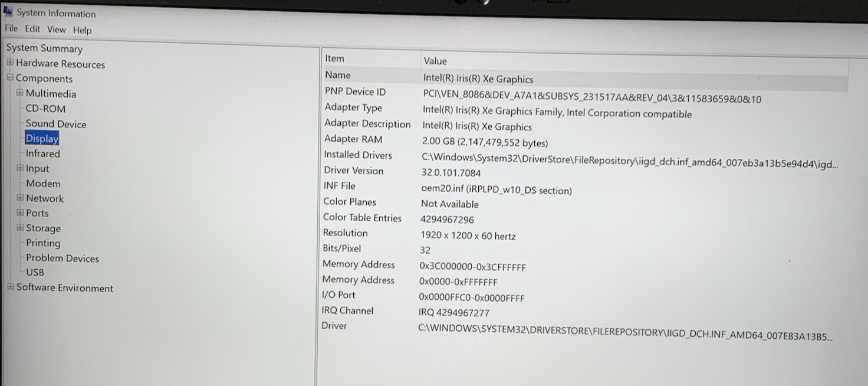Expand the Multimedia node
The image size is (868, 386).
click(x=20, y=93)
